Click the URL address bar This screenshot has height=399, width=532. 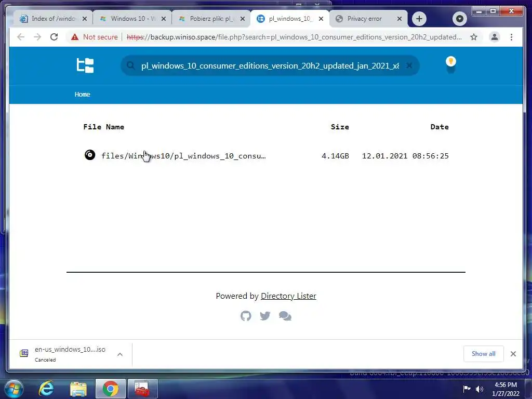pos(294,37)
